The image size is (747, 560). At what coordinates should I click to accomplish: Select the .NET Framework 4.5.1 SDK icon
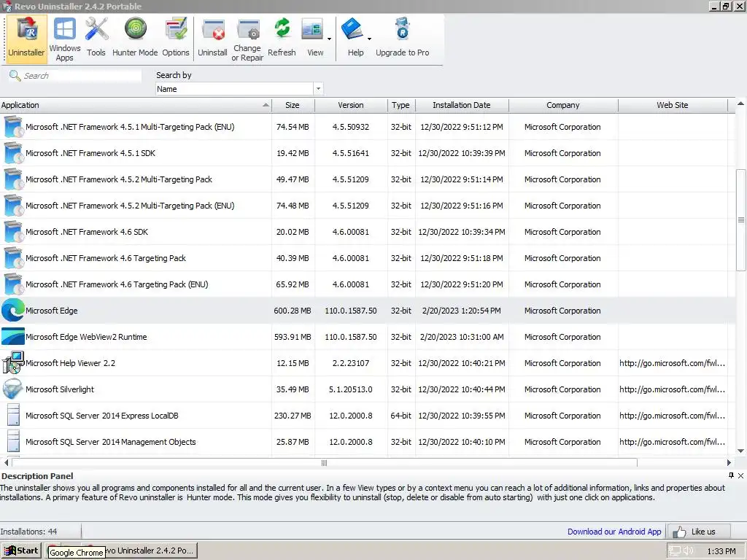coord(13,153)
